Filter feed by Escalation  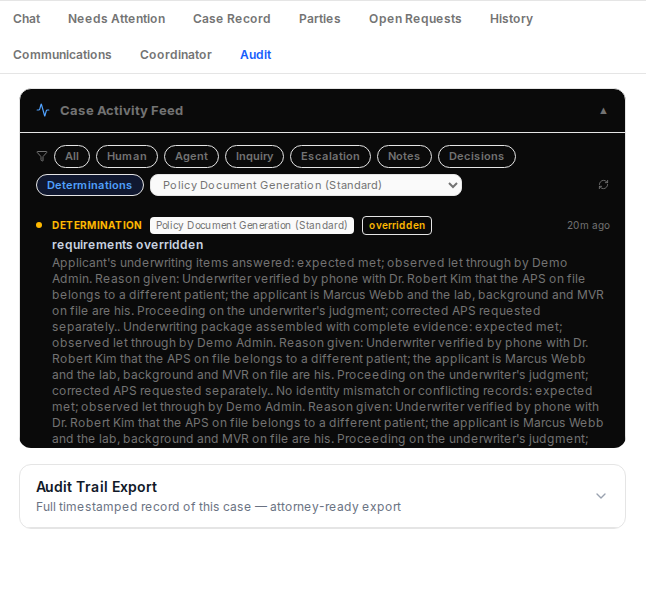point(330,157)
